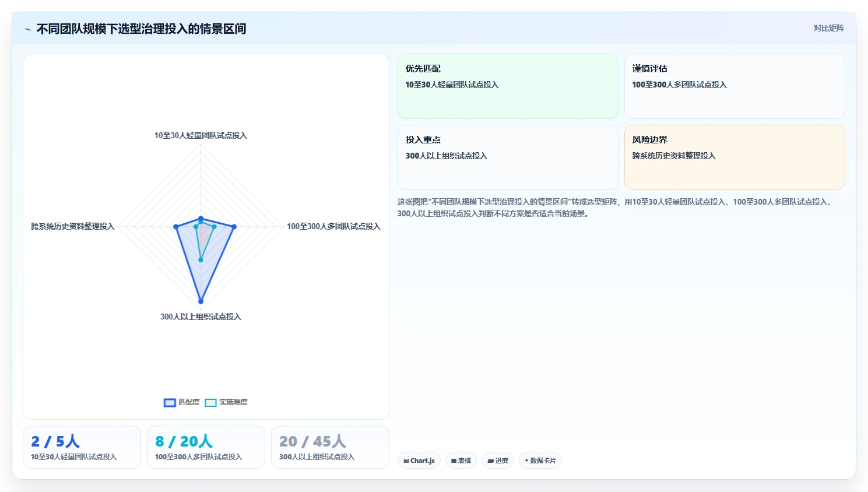Toggle the 匹配度 legend entry

tap(182, 402)
